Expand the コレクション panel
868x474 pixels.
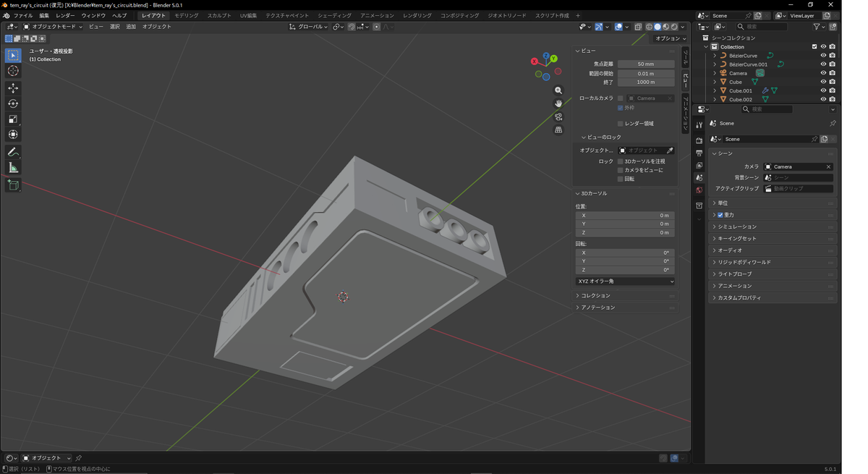pos(626,296)
